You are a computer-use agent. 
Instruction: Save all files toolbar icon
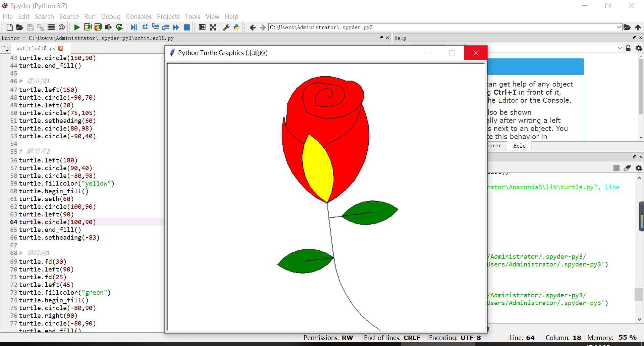tap(41, 27)
